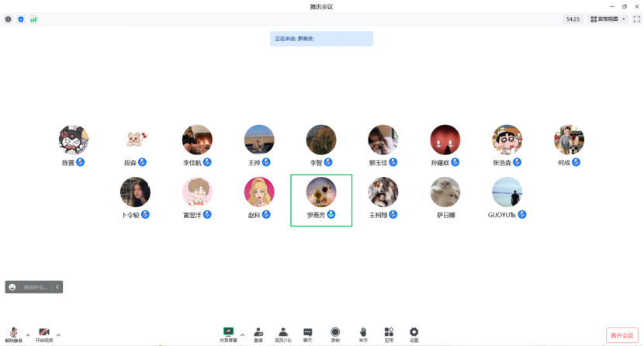644x346 pixels.
Task: Open 成员(16) members list
Action: pyautogui.click(x=283, y=334)
